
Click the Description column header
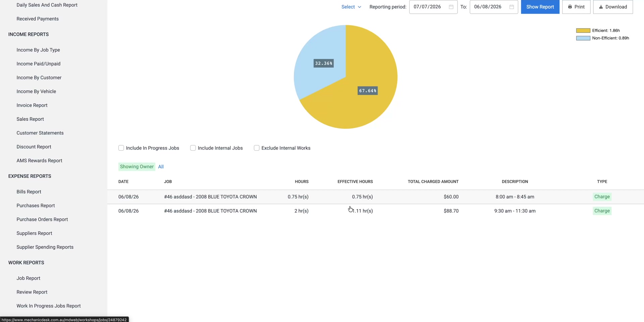515,182
